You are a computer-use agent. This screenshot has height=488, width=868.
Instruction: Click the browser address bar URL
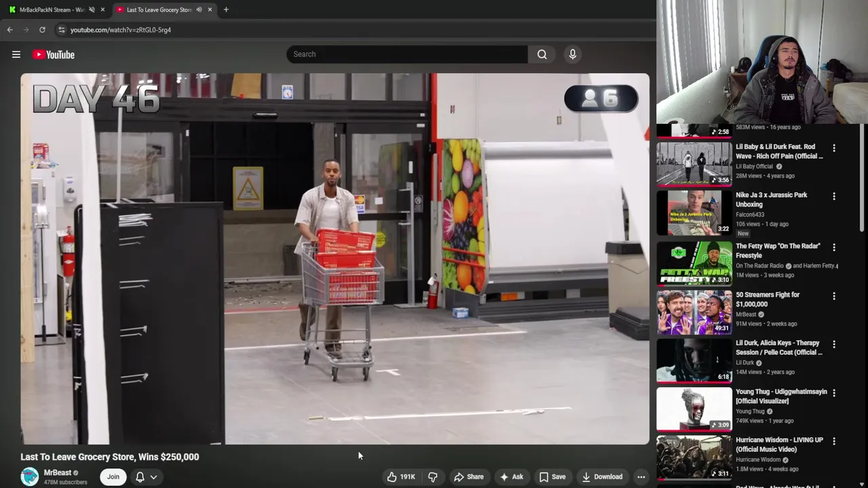pyautogui.click(x=121, y=30)
